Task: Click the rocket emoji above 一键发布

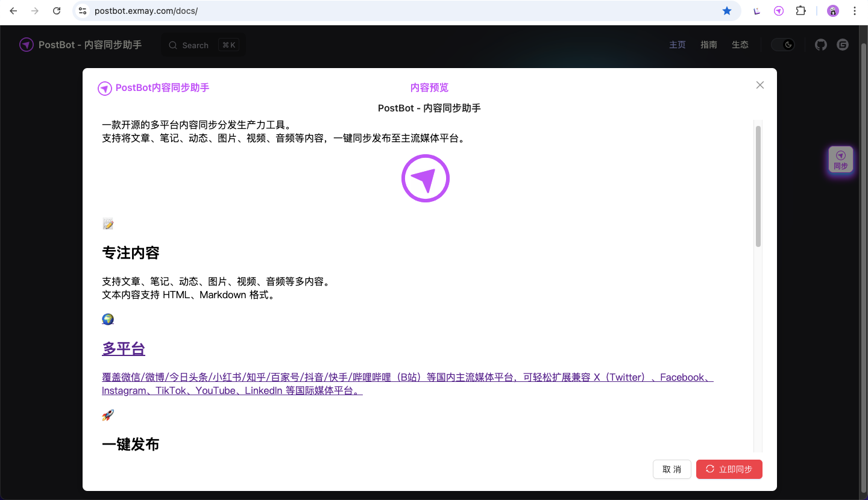Action: point(108,415)
